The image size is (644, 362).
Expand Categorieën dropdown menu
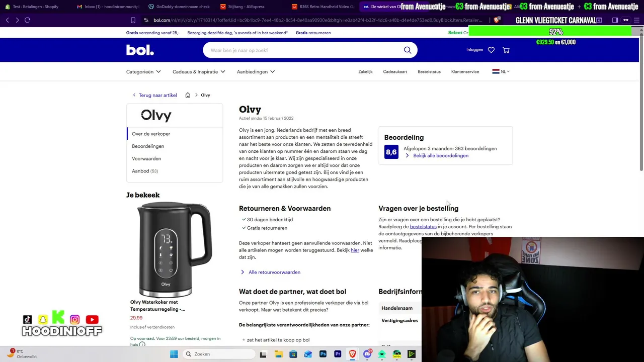tap(143, 72)
